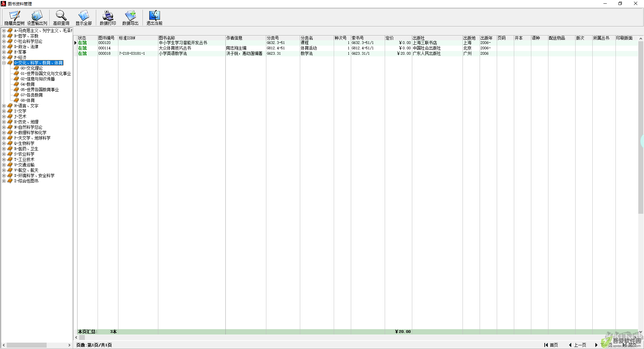Expand the K-历史、地理 category
This screenshot has height=349, width=644.
(x=4, y=122)
